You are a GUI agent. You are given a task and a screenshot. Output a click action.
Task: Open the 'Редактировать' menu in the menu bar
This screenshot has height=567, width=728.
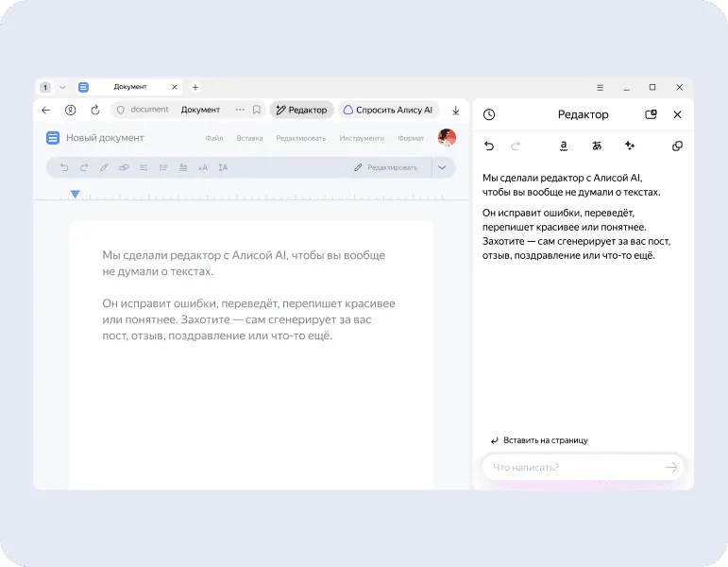301,138
